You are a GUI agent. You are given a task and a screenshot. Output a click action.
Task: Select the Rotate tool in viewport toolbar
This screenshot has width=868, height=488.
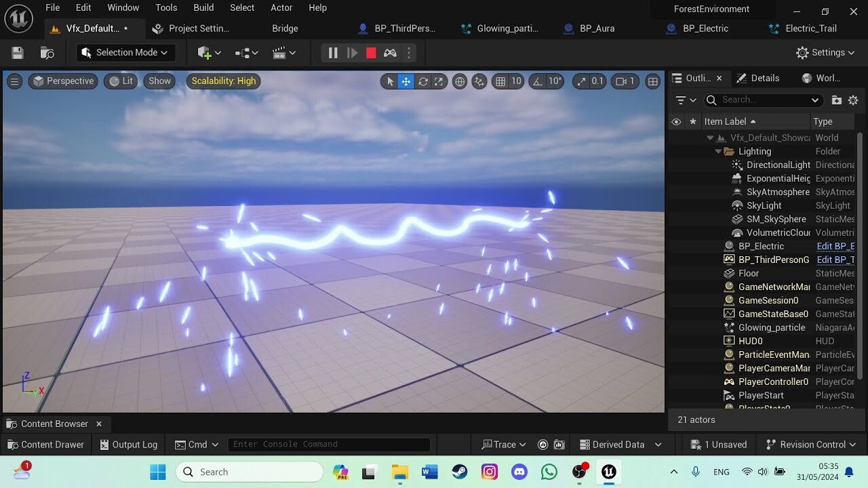click(422, 81)
